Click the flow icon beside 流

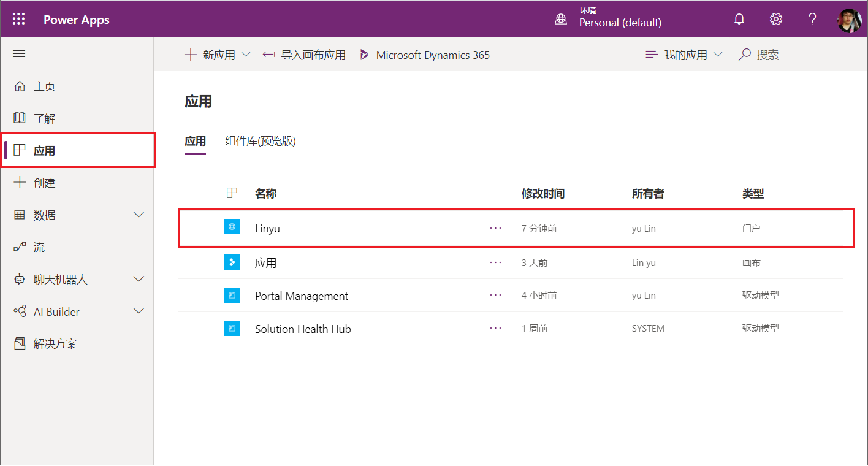(x=20, y=247)
